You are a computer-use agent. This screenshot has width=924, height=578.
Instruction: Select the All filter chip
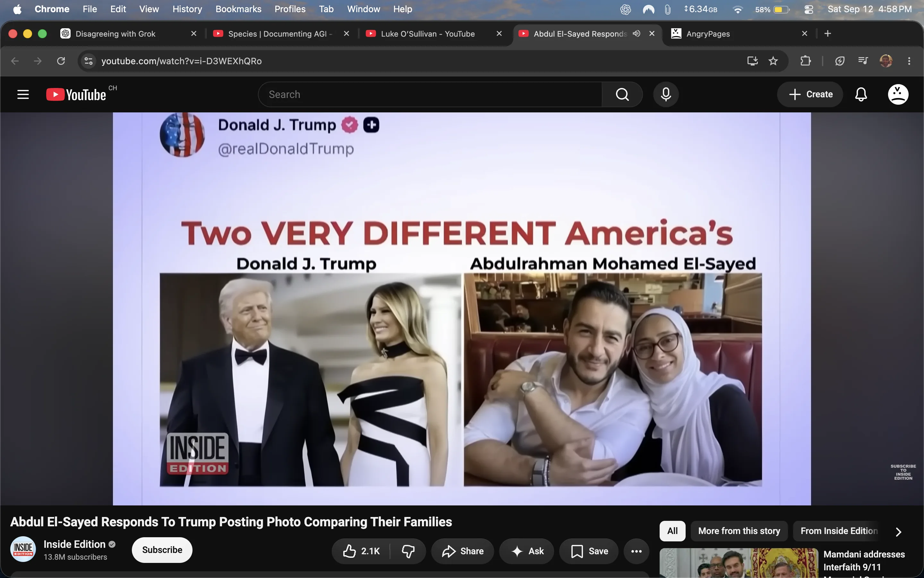pyautogui.click(x=672, y=531)
